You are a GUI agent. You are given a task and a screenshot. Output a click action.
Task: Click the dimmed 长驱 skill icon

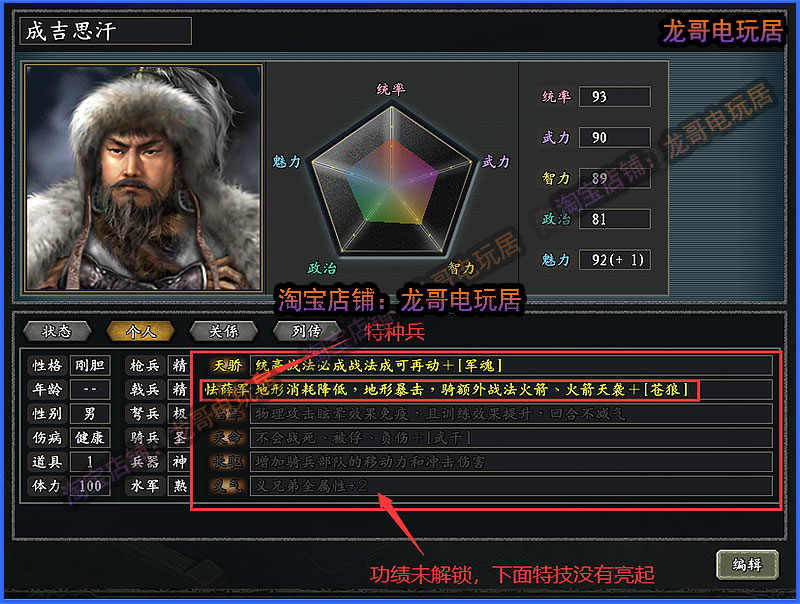pos(228,462)
